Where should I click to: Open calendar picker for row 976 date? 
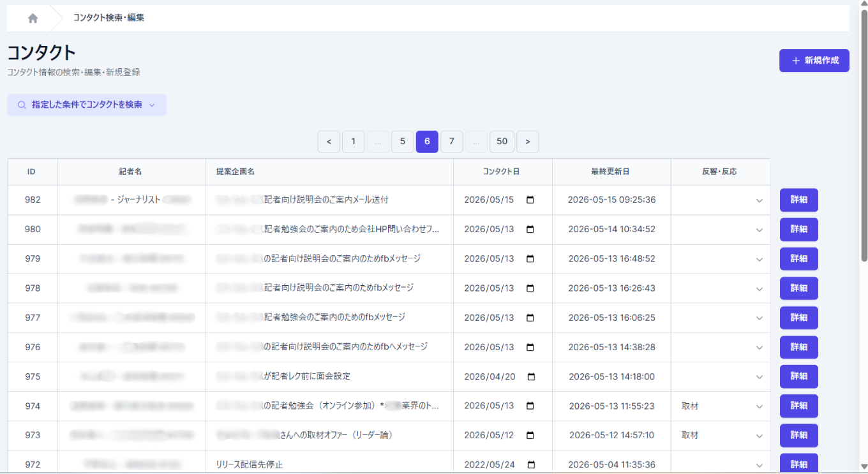530,347
